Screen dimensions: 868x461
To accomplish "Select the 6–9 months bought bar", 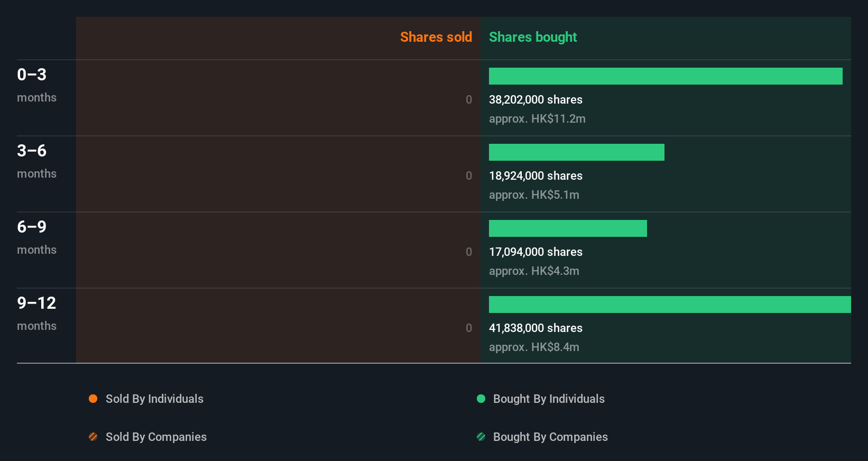I will pyautogui.click(x=568, y=228).
